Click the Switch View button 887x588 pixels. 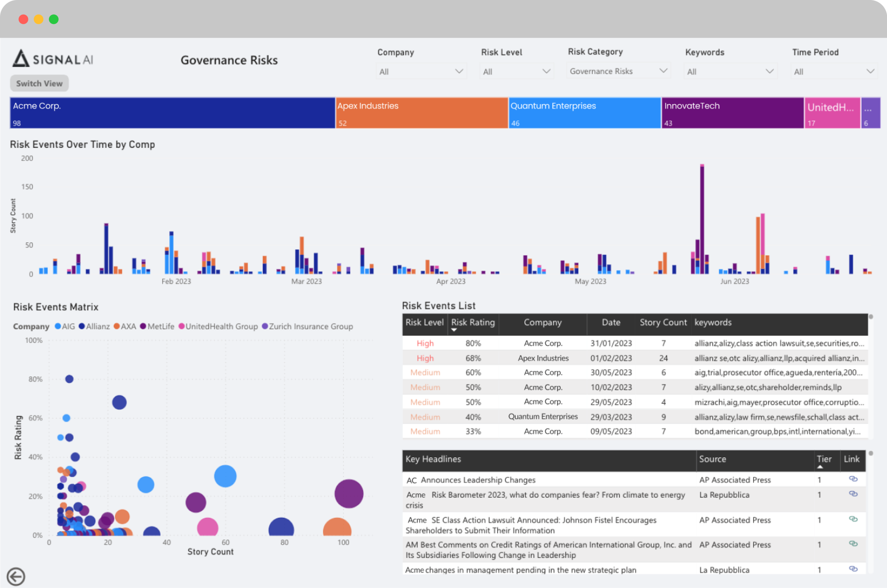point(39,83)
